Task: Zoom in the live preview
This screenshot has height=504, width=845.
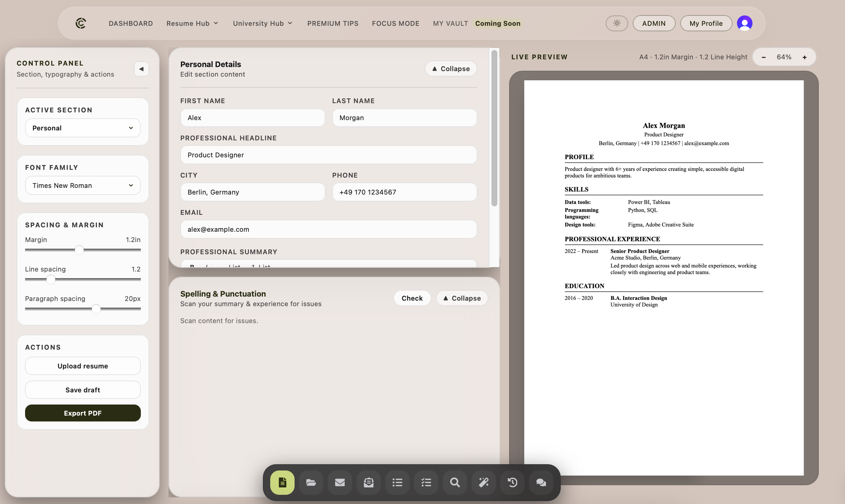Action: coord(805,57)
